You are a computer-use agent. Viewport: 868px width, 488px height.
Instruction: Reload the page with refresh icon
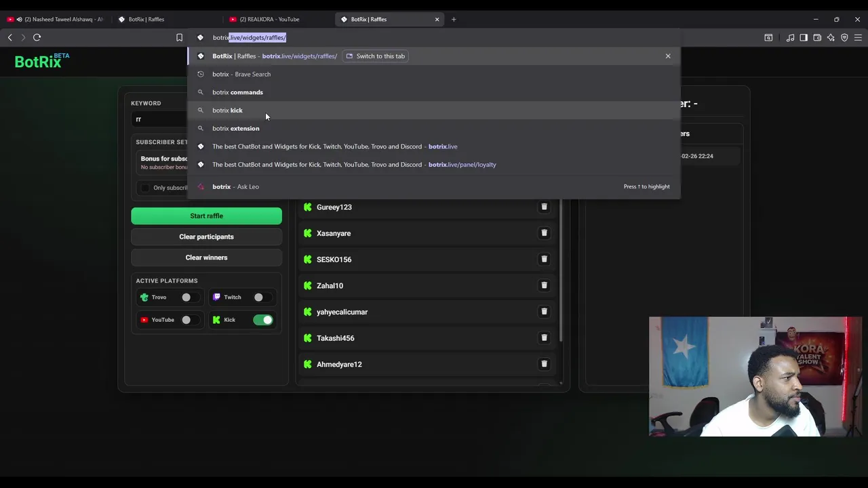(x=37, y=37)
